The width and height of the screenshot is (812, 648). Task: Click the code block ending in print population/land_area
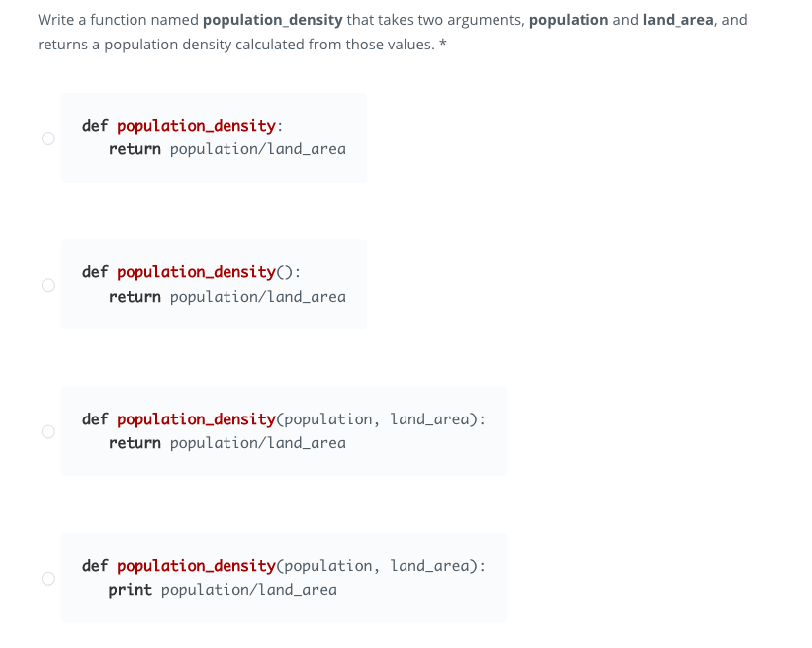[284, 578]
